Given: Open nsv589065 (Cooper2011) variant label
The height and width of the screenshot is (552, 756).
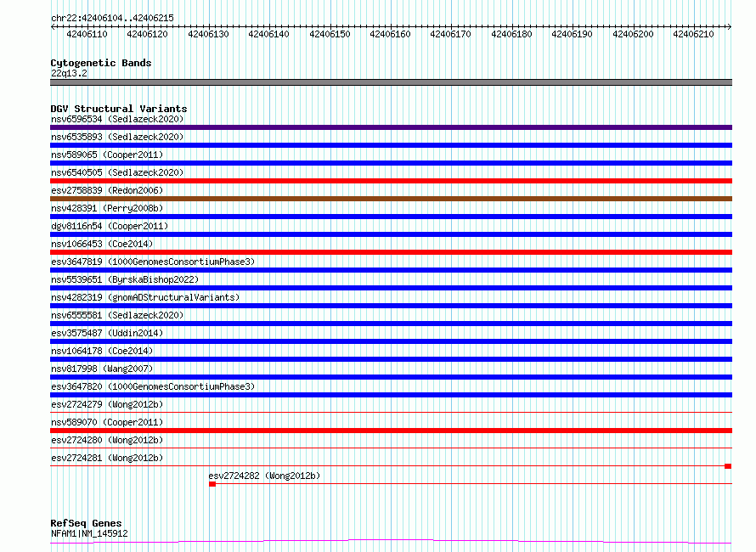Looking at the screenshot, I should (107, 155).
